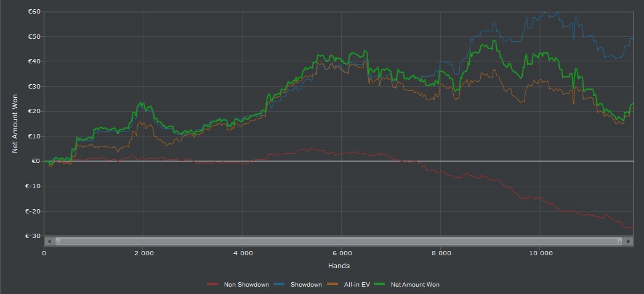
Task: Click the horizontal chart scrollbar thumb
Action: pos(339,242)
